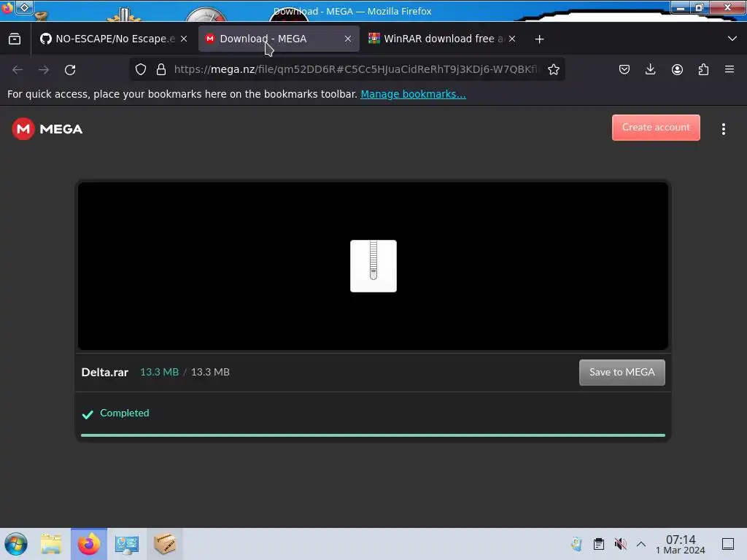This screenshot has width=747, height=560.
Task: Click Create account button
Action: (656, 128)
